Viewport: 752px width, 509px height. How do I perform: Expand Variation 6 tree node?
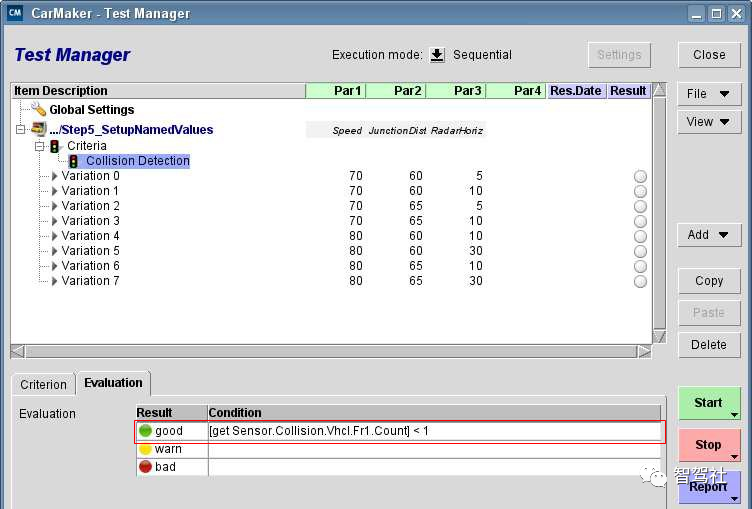coord(54,266)
